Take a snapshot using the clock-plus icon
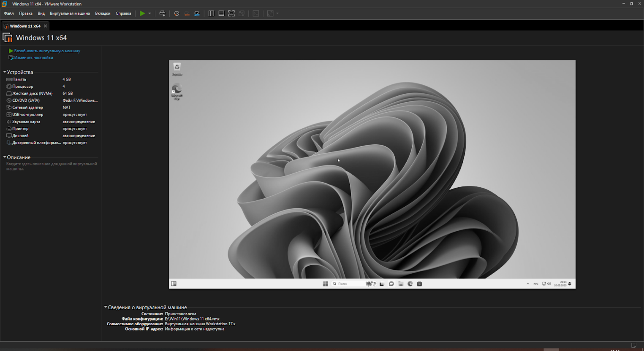This screenshot has width=644, height=351. point(177,13)
